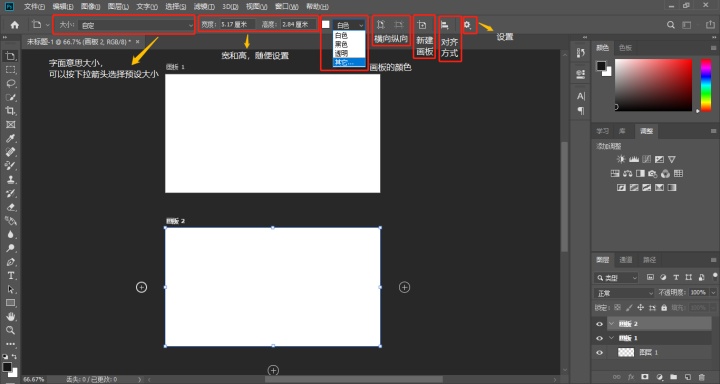Click the plus button right of artboard 2

tap(404, 287)
